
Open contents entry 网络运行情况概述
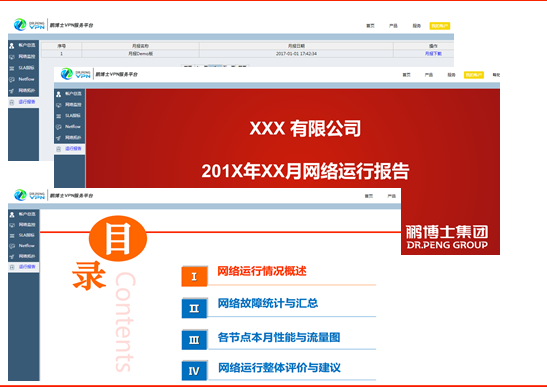262,271
